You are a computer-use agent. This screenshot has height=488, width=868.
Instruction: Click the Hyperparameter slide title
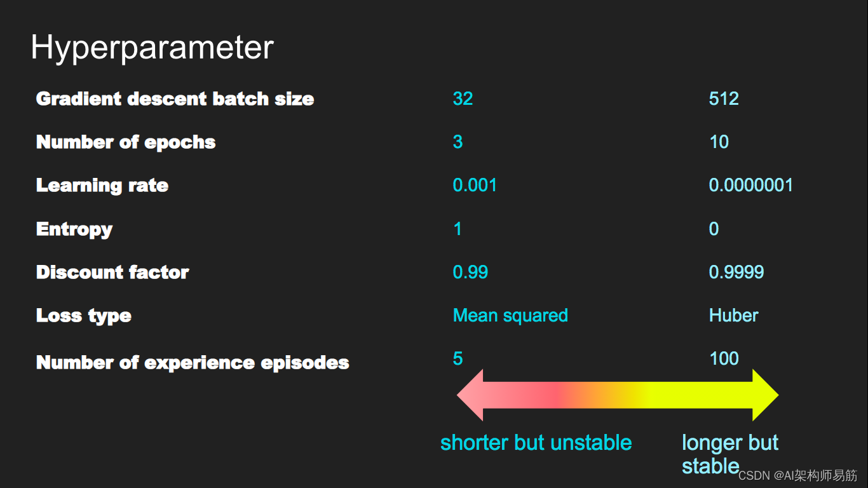pos(152,48)
